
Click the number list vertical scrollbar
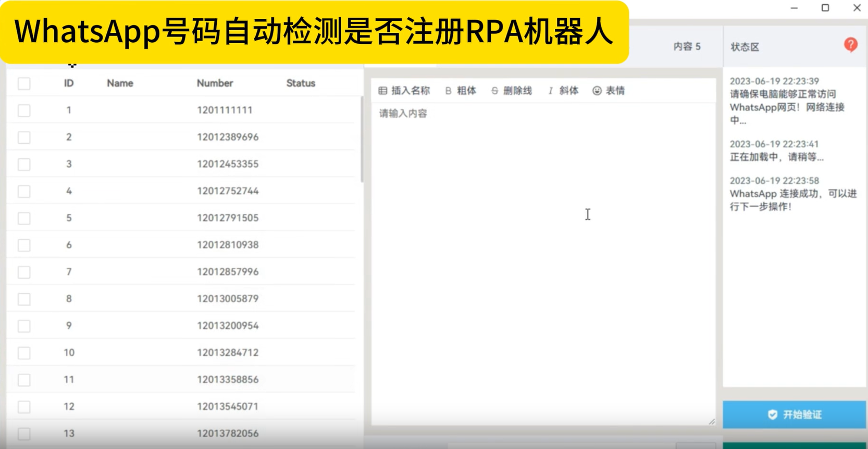tap(362, 140)
